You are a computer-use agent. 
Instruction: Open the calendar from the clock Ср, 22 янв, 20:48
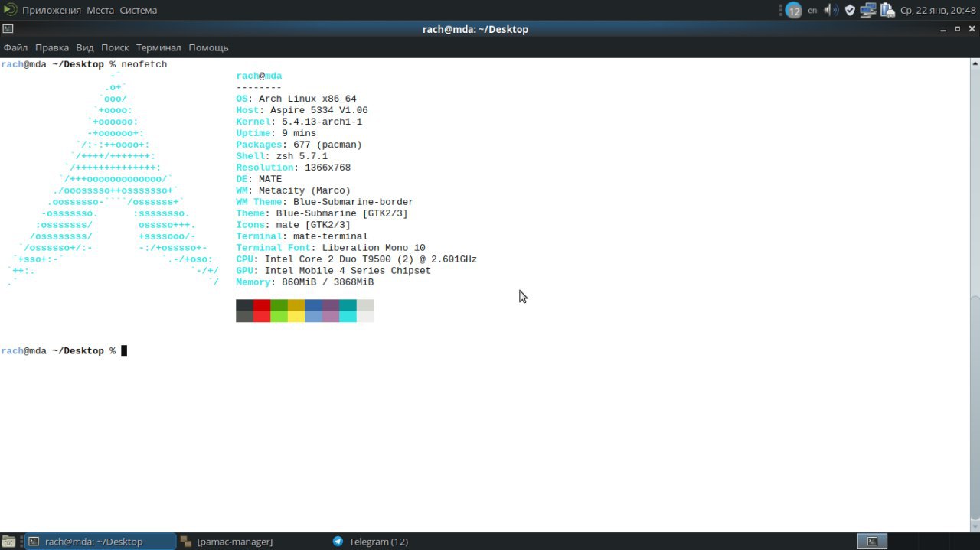pyautogui.click(x=938, y=11)
